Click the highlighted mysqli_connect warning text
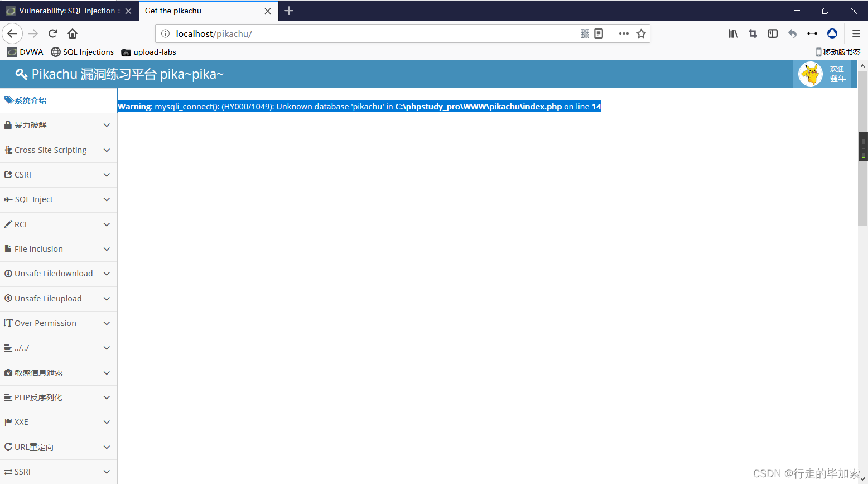The width and height of the screenshot is (868, 484). tap(359, 107)
